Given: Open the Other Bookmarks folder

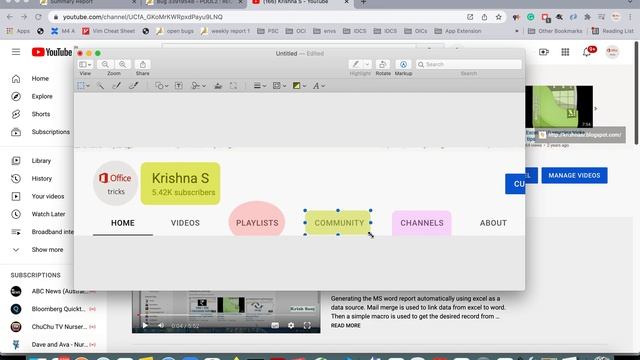Looking at the screenshot, I should click(555, 31).
